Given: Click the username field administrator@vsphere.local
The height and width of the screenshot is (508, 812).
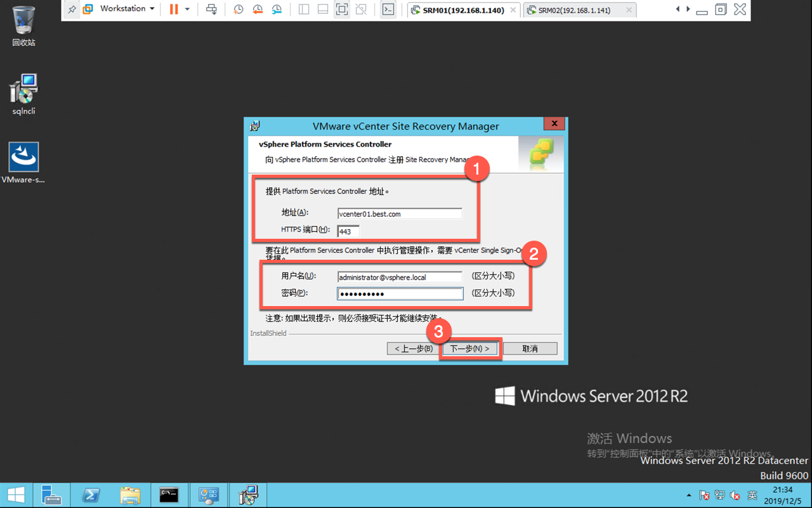Looking at the screenshot, I should point(400,277).
